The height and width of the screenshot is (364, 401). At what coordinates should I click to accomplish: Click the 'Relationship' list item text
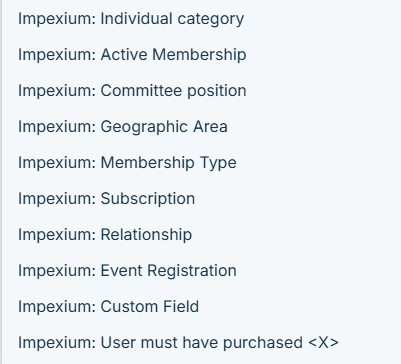tap(146, 235)
